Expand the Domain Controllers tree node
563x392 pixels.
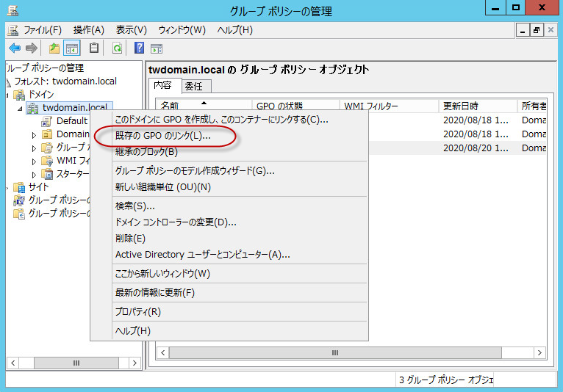point(34,134)
